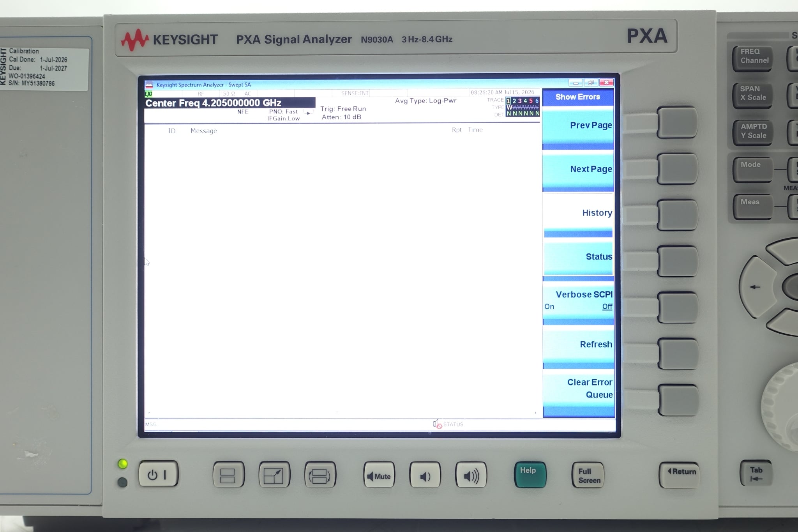The width and height of the screenshot is (798, 532).
Task: Push the Mute hardware key
Action: [379, 475]
